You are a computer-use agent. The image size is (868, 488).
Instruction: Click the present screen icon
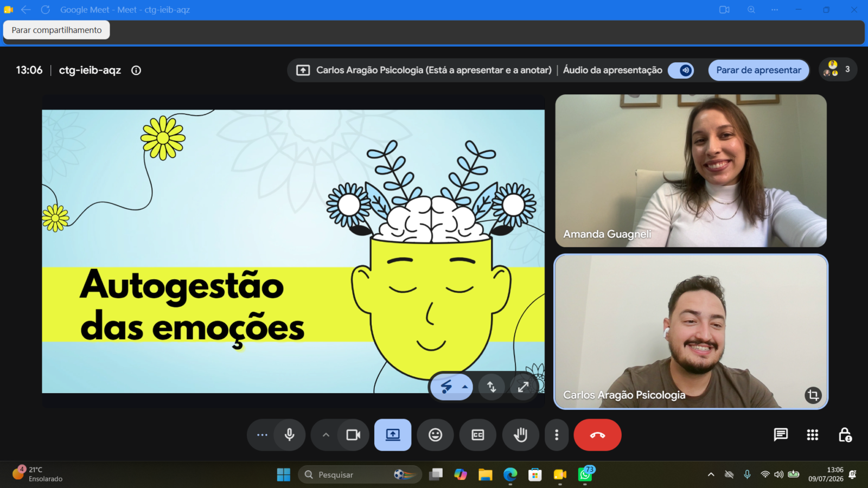[393, 435]
